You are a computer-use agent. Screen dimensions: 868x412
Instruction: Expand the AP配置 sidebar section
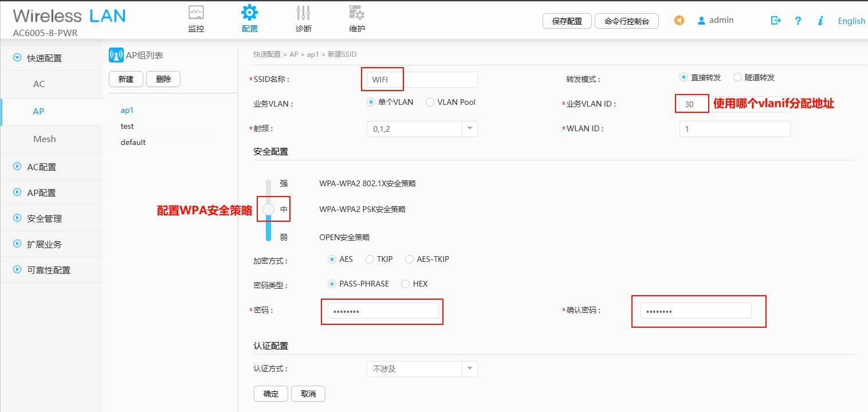click(x=17, y=193)
